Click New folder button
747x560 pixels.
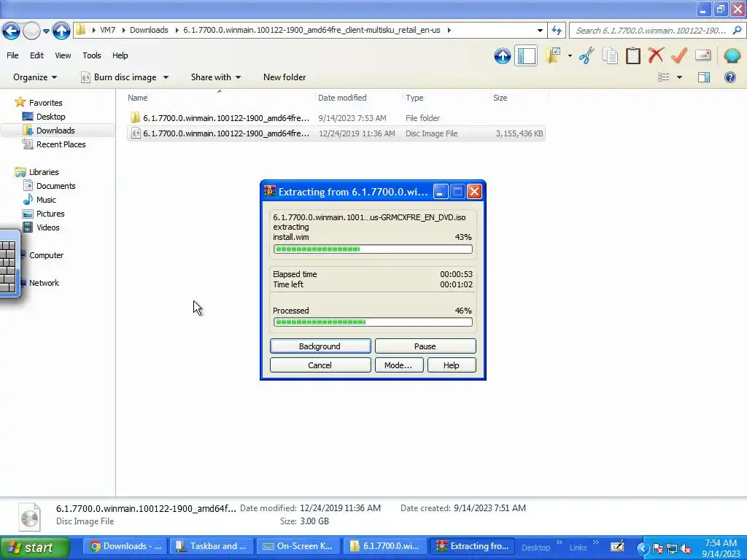(x=285, y=77)
